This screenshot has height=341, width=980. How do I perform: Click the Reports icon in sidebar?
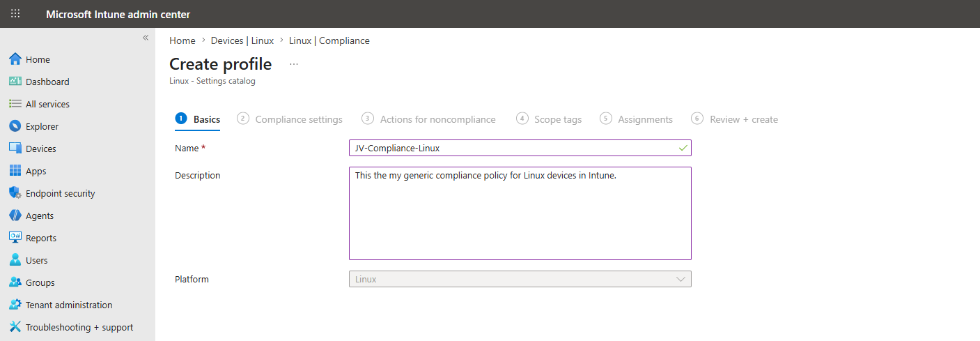click(15, 238)
